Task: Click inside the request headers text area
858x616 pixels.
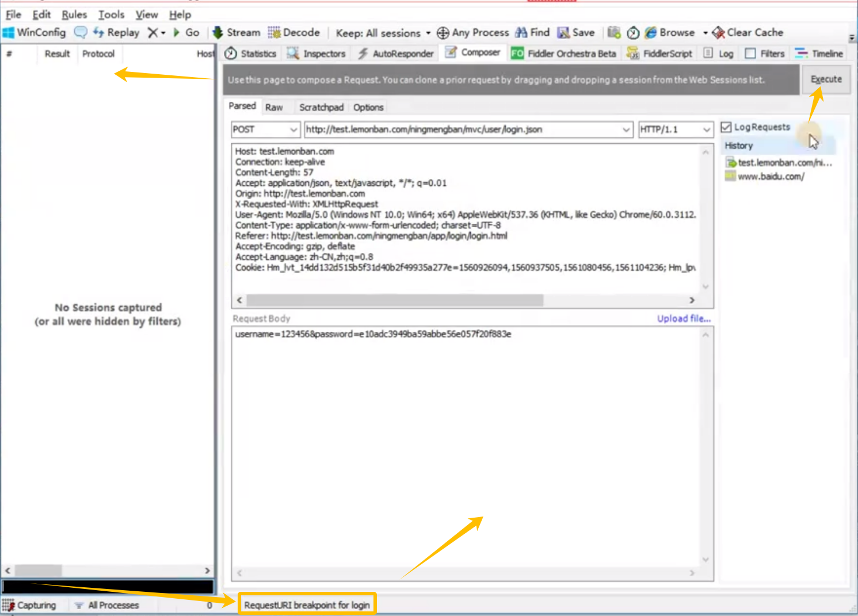Action: coord(466,219)
